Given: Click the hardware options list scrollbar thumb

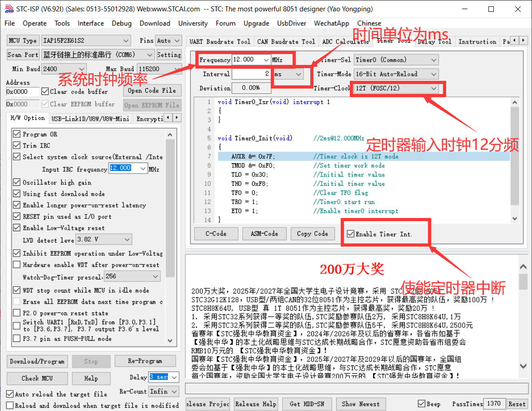Looking at the screenshot, I should point(170,208).
